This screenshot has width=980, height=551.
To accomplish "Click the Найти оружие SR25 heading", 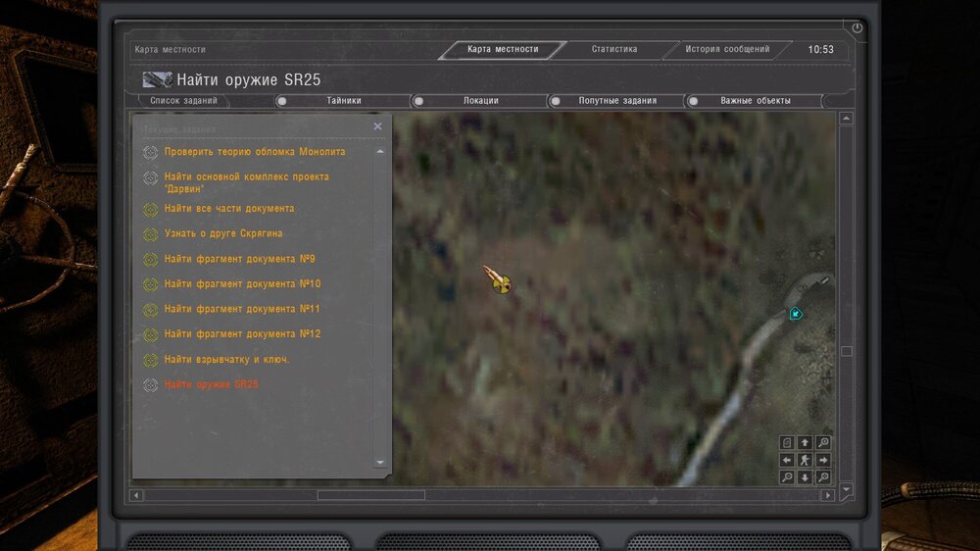I will click(x=249, y=79).
